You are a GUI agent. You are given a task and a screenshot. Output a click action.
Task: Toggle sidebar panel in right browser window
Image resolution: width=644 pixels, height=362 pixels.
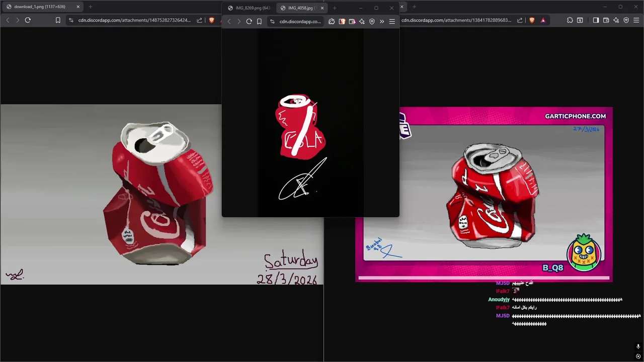coord(596,20)
